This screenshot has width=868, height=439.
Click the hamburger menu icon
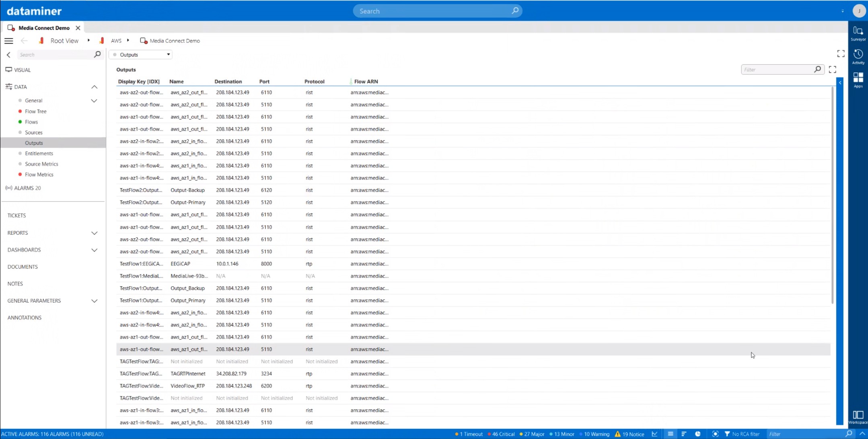coord(9,41)
